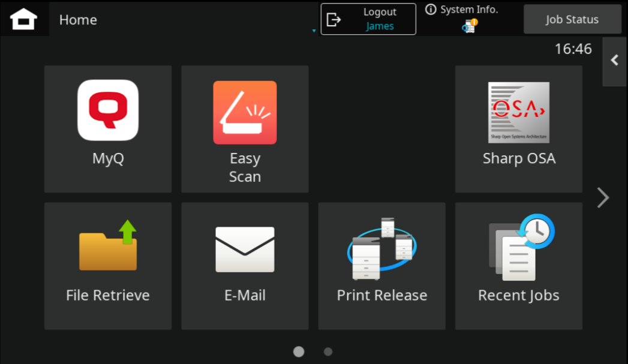Expand the side panel with left chevron
This screenshot has height=364, width=628.
(615, 61)
